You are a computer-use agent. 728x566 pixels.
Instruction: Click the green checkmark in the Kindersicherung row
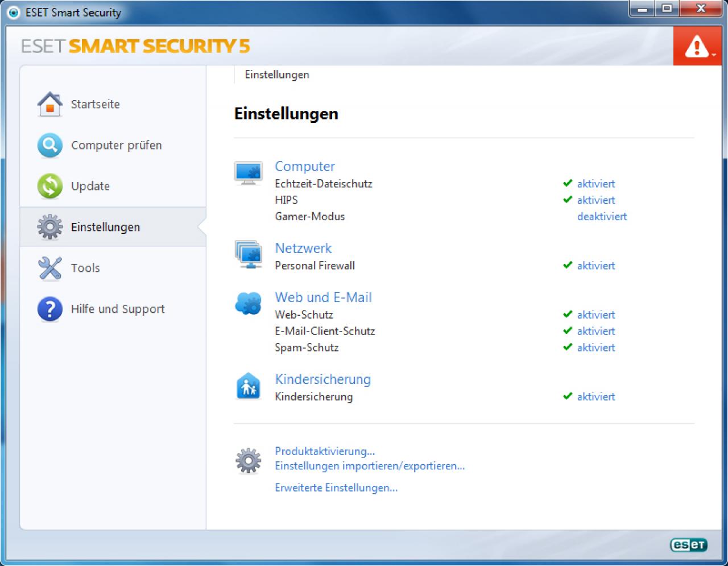tap(568, 396)
